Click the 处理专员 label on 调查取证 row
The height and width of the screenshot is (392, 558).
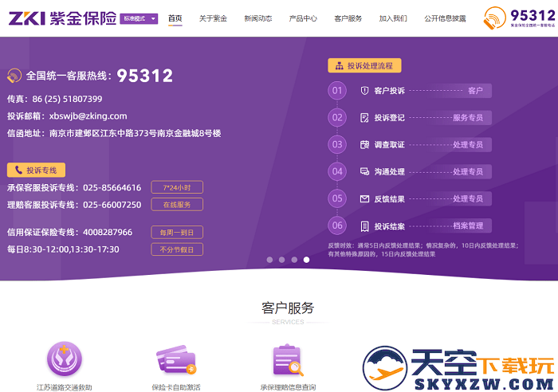[x=468, y=145]
